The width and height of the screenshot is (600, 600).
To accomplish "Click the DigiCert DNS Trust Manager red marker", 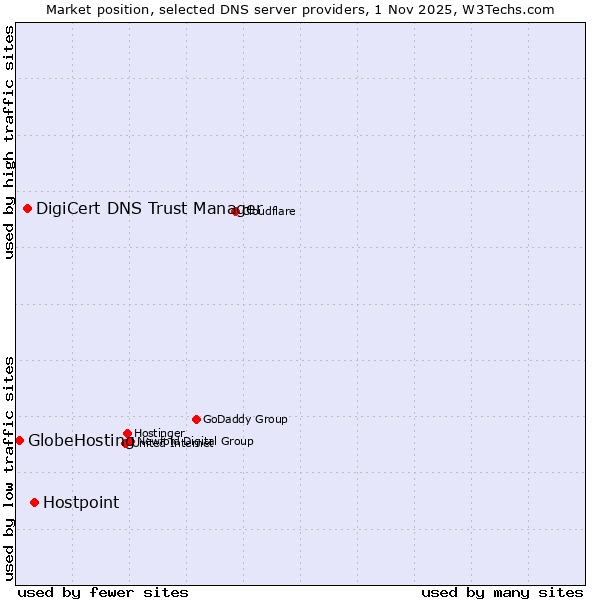I will coord(27,208).
